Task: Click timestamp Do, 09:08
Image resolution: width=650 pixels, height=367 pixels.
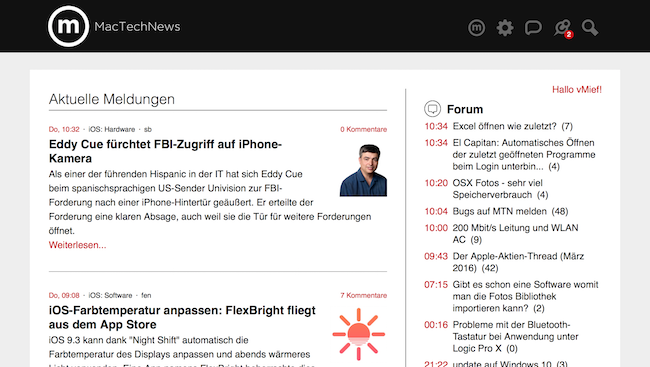Action: click(64, 295)
